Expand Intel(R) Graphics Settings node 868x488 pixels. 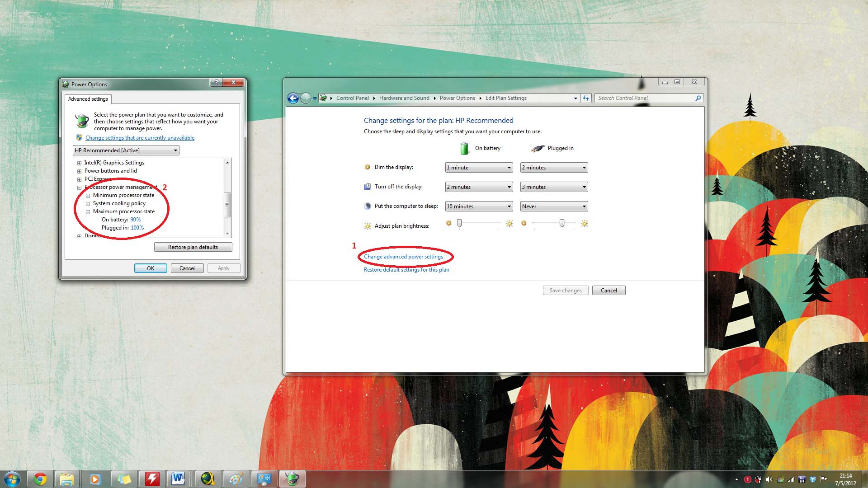[x=79, y=163]
